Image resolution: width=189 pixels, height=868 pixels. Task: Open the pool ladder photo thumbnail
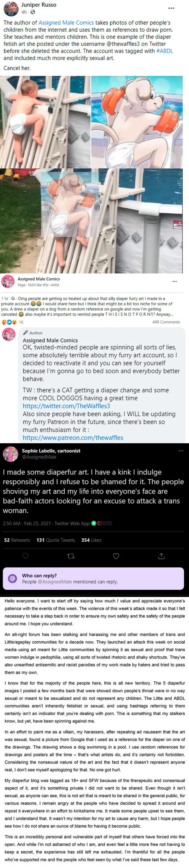tap(45, 122)
